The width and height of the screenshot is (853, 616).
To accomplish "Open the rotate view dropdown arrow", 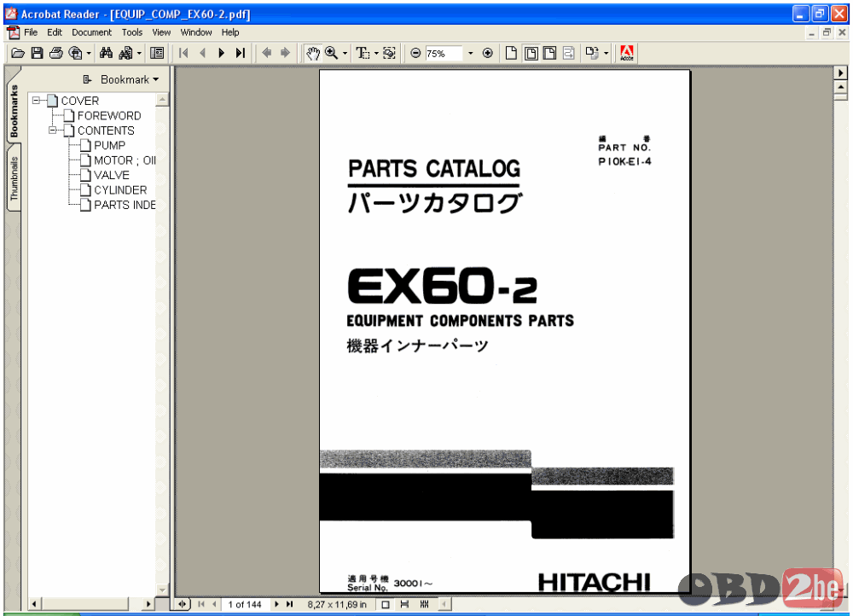I will (606, 54).
